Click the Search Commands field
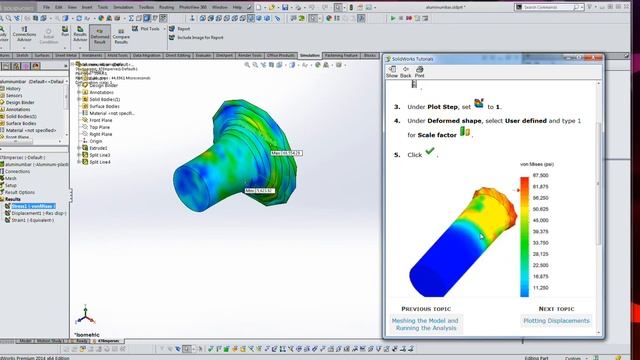 548,7
